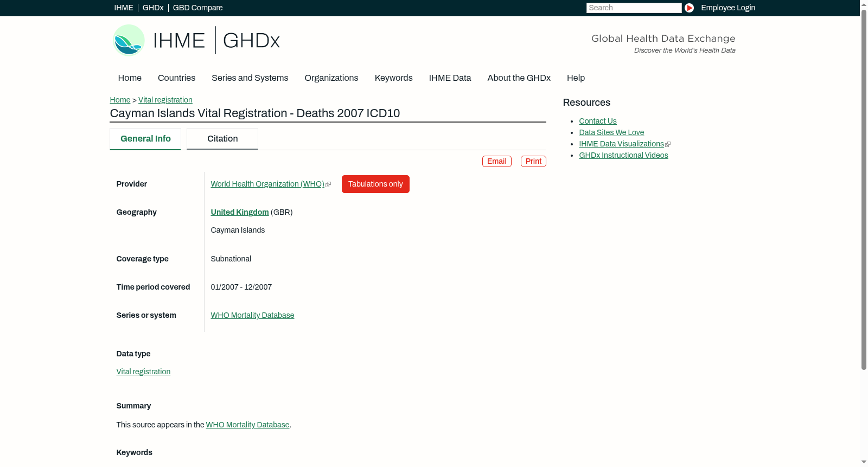Click the IHME GHDx logo
This screenshot has width=868, height=467.
pos(196,40)
